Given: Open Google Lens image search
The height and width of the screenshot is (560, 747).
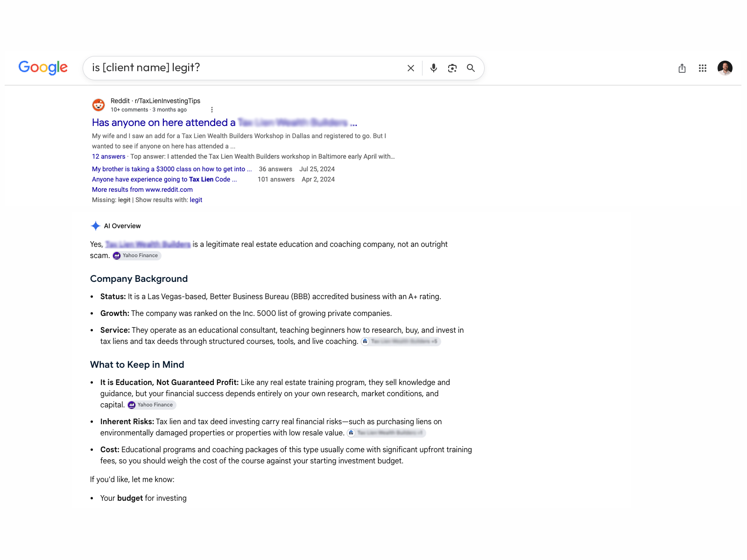Looking at the screenshot, I should (x=452, y=68).
